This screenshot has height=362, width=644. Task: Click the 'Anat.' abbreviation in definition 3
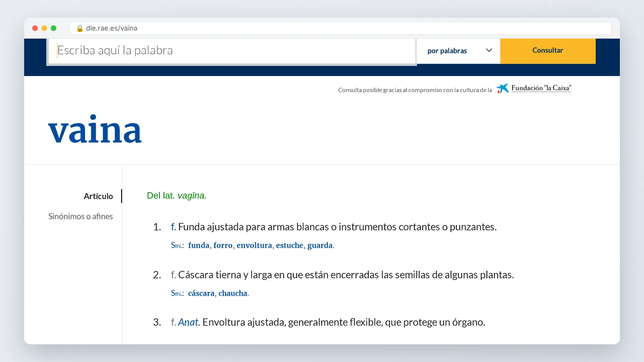point(189,322)
